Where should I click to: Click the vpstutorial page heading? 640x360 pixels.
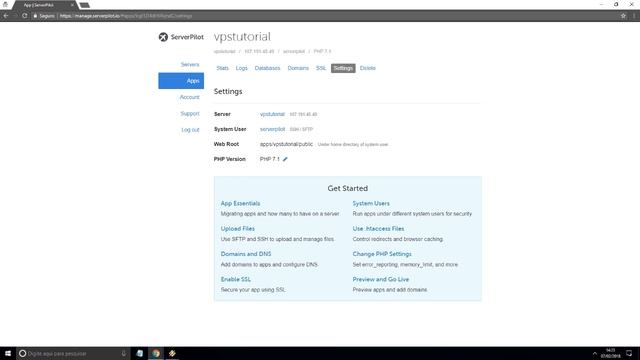pos(242,37)
